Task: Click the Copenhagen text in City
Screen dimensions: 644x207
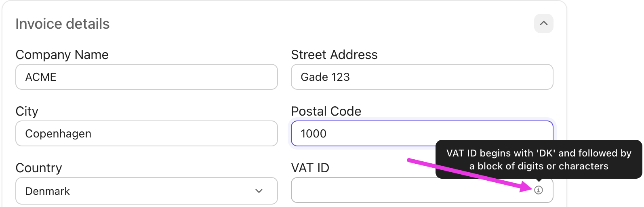Action: pos(58,133)
